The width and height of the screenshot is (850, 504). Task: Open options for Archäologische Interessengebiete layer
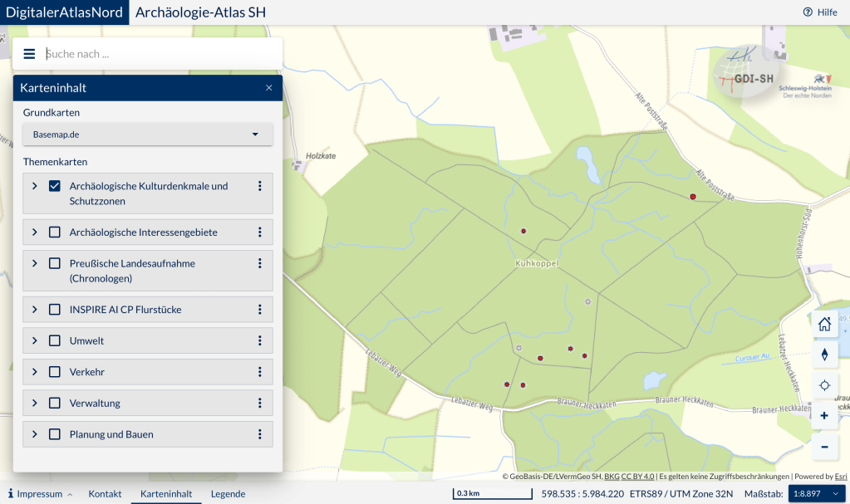tap(260, 232)
